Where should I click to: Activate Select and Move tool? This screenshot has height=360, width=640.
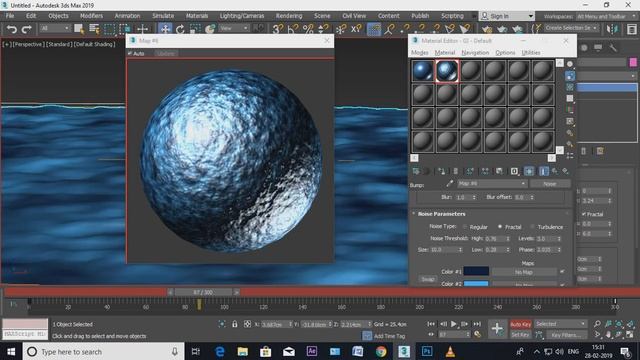[x=165, y=29]
